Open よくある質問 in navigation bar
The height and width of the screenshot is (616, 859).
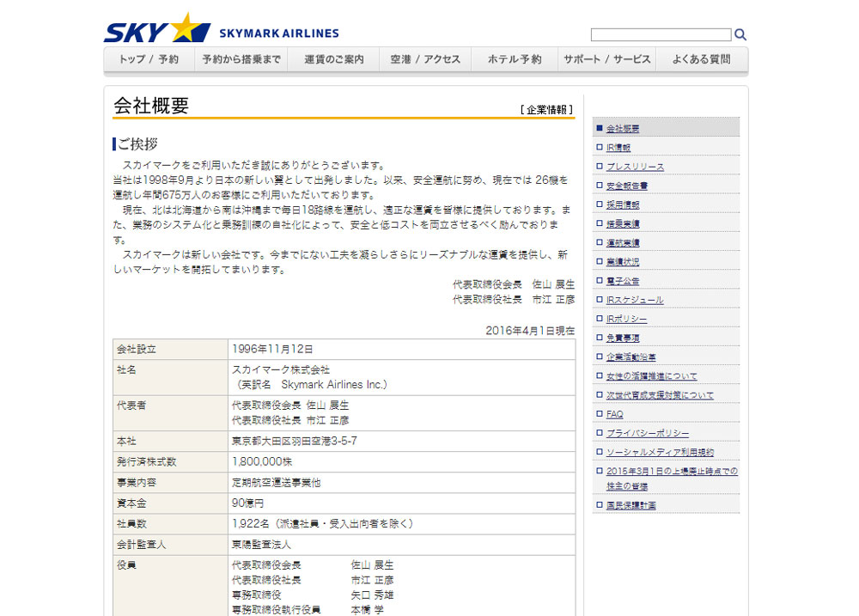coord(702,59)
